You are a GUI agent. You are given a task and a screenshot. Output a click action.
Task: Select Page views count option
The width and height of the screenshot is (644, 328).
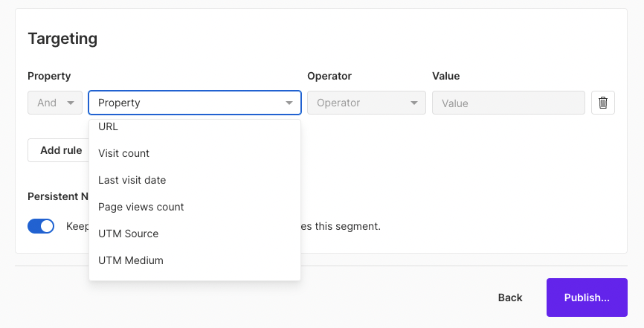(195, 207)
